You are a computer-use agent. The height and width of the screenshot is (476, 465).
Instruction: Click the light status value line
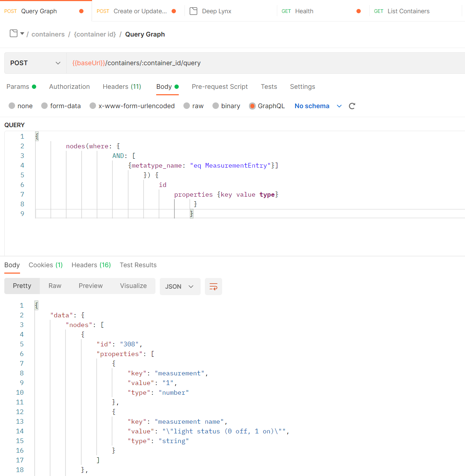[x=208, y=431]
